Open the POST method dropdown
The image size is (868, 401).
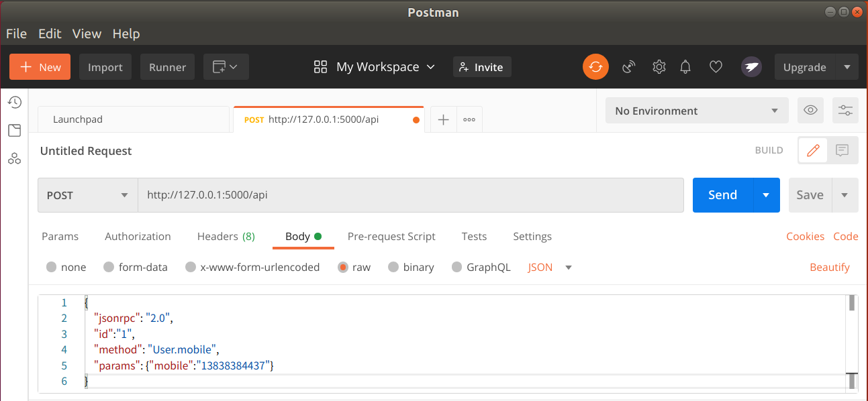pos(88,195)
